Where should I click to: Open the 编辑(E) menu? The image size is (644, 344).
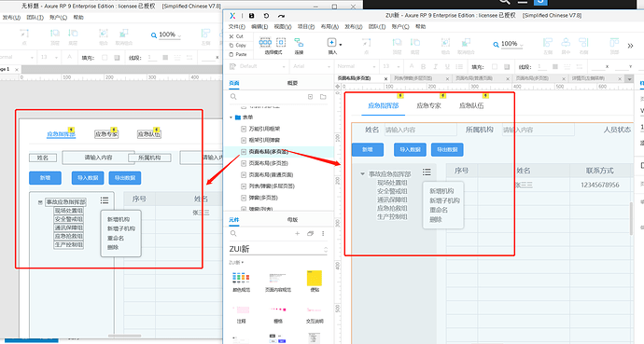tap(259, 27)
